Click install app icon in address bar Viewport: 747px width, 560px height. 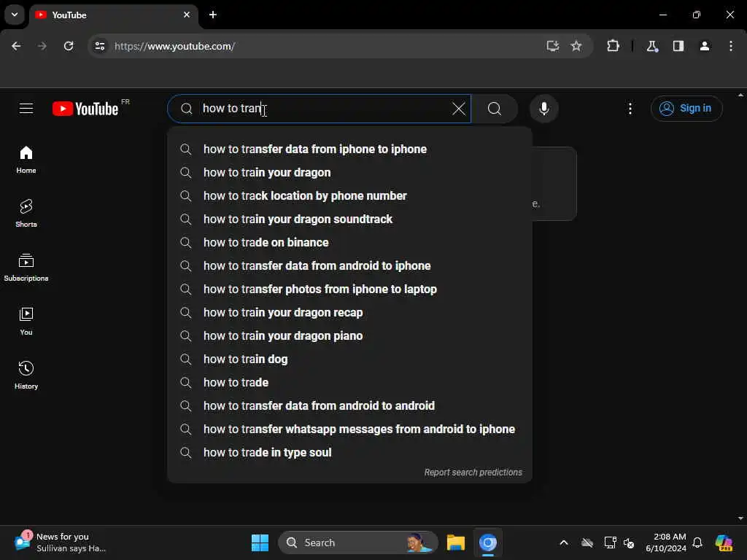553,46
